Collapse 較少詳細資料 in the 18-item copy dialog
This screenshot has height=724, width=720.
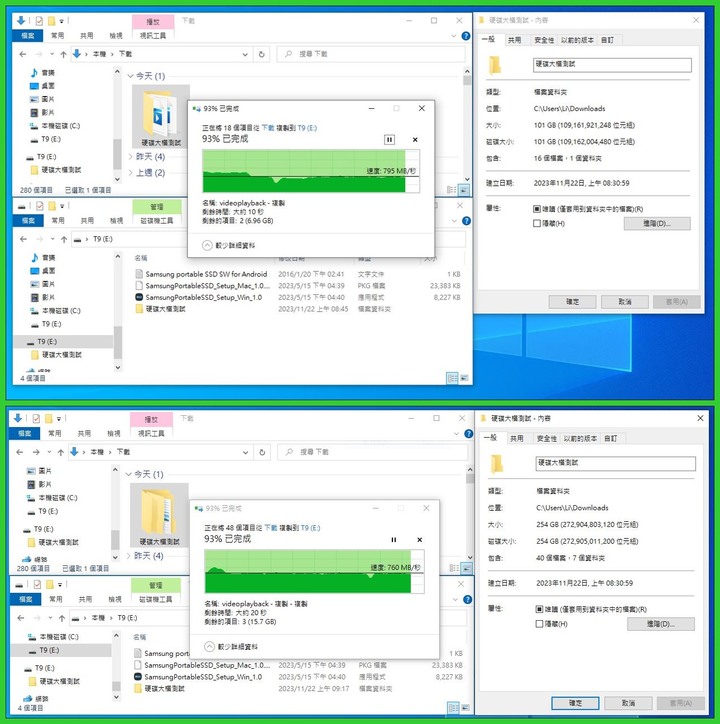click(229, 245)
